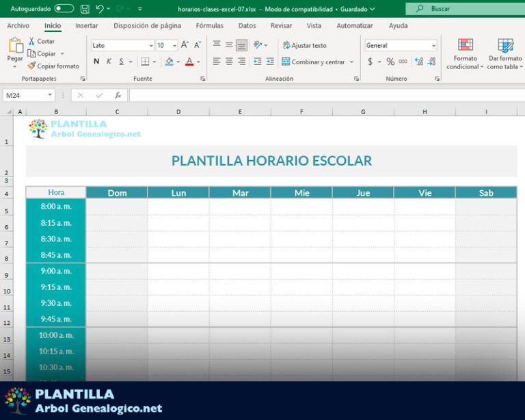Switch to the Fórmulas tab

coord(210,25)
